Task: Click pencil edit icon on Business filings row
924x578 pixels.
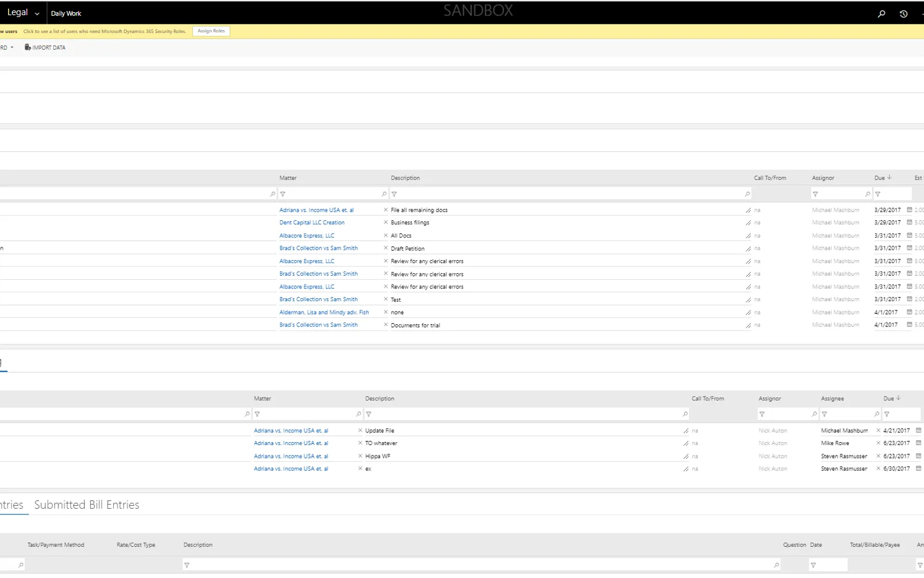Action: tap(748, 223)
